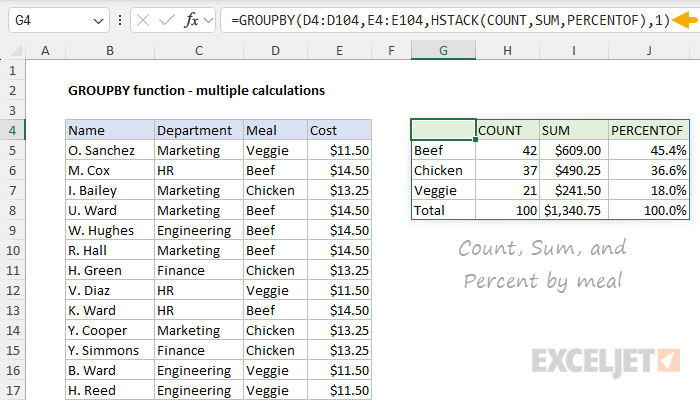Select cell 'W. Hughes'
The height and width of the screenshot is (400, 700).
click(110, 230)
